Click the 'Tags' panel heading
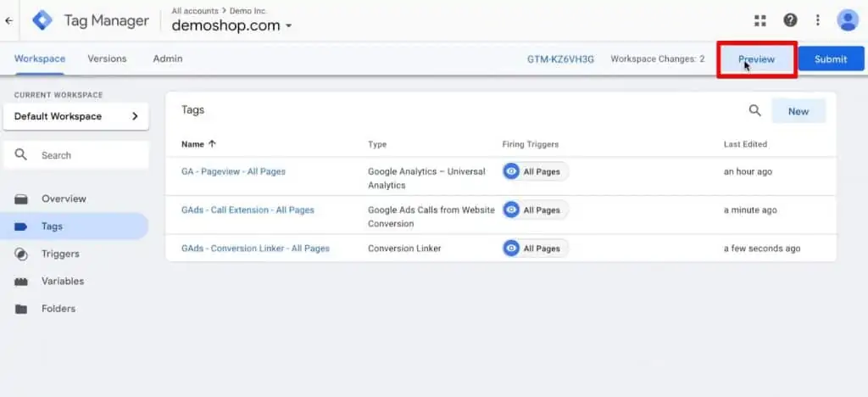This screenshot has width=868, height=397. (x=192, y=109)
